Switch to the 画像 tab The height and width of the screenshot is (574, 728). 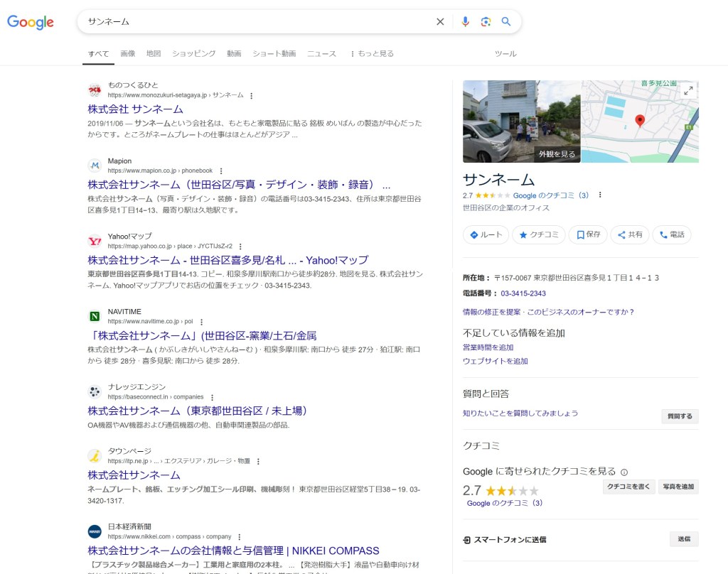click(x=128, y=54)
